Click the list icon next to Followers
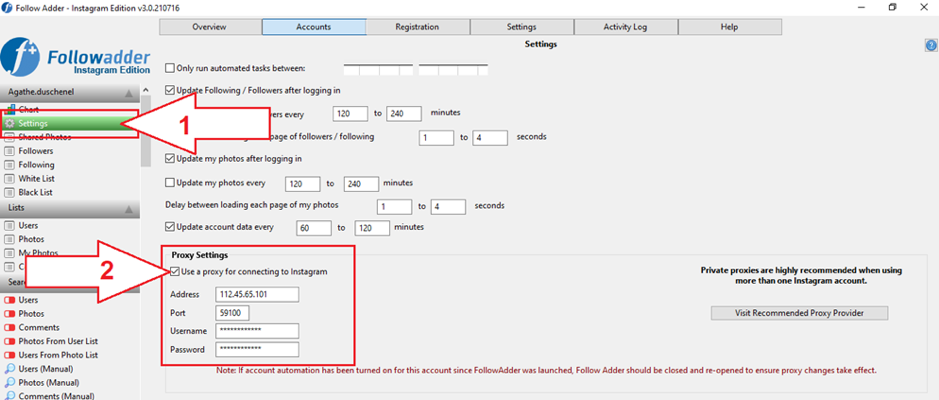 pos(10,151)
